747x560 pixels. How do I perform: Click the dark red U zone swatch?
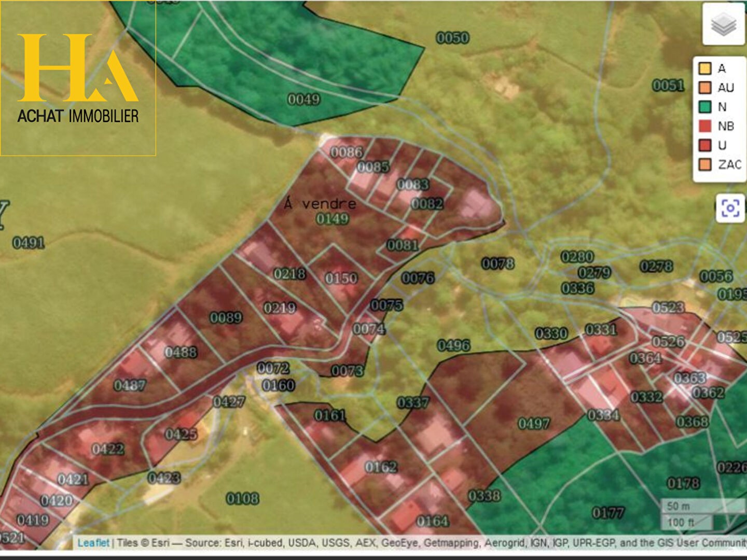[x=705, y=145]
